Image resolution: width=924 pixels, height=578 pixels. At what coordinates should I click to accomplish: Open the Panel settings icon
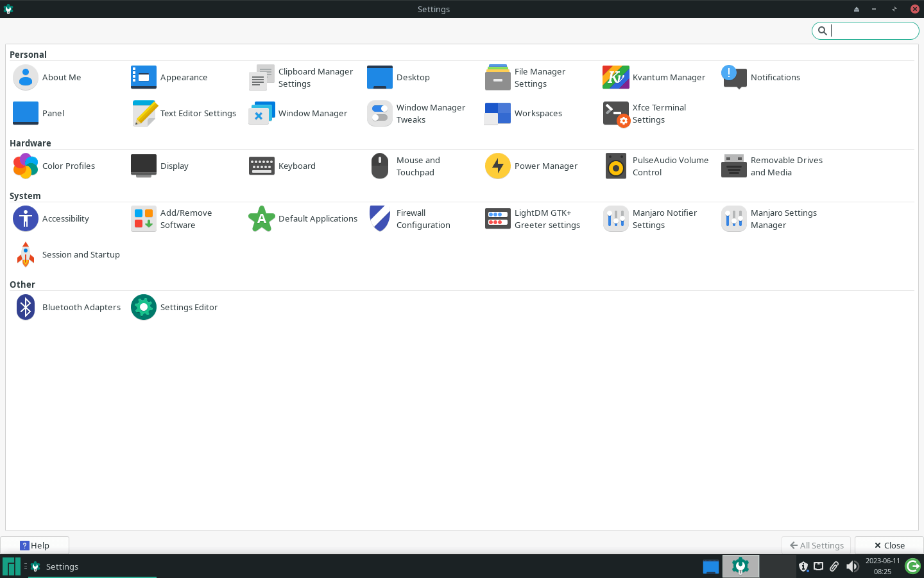pyautogui.click(x=26, y=114)
